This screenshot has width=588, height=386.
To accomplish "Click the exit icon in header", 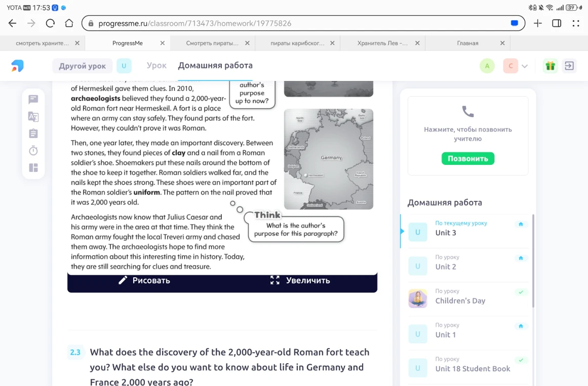I will 569,66.
